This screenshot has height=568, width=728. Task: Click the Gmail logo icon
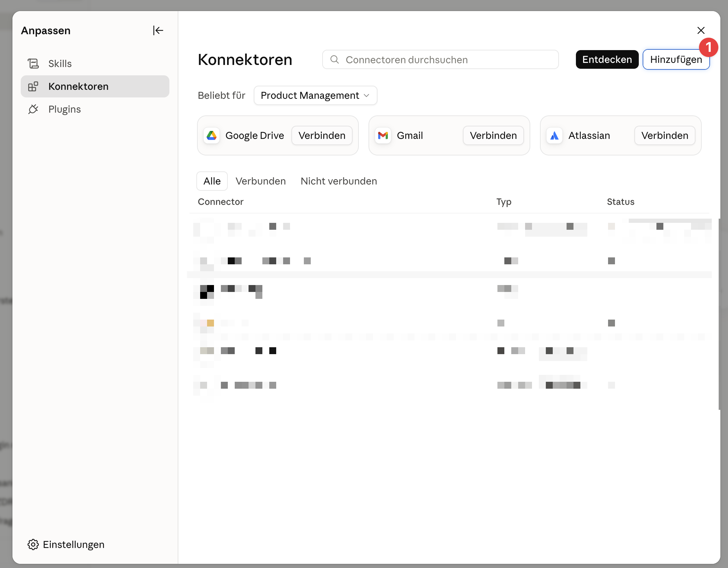click(x=383, y=135)
